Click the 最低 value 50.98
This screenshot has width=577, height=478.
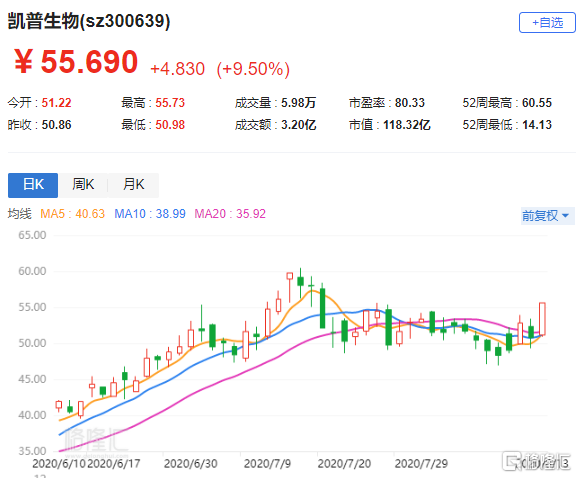click(170, 125)
